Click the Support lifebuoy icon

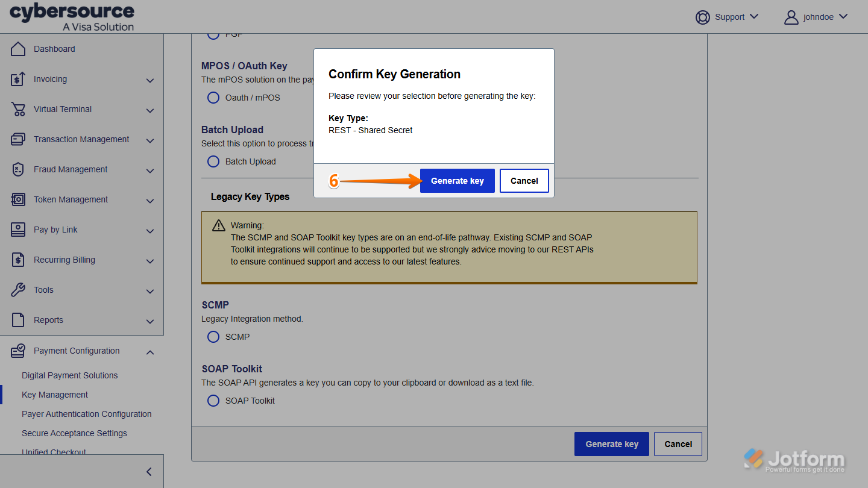703,17
